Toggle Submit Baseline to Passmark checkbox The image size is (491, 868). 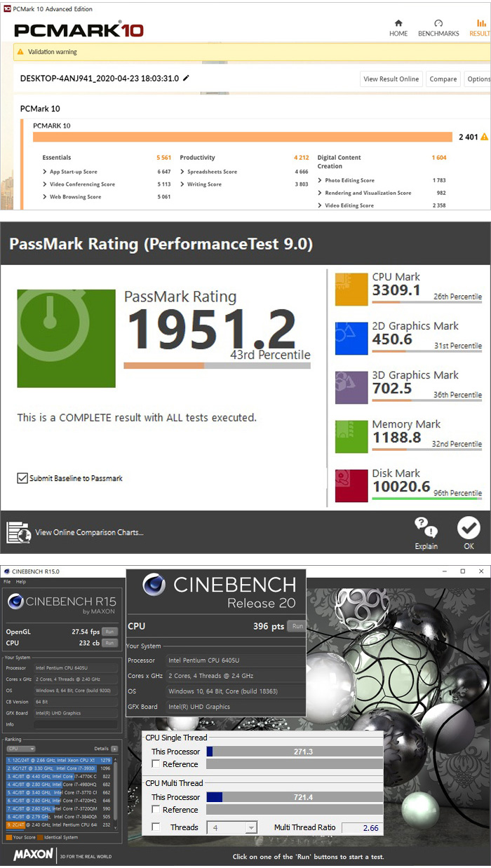tap(22, 478)
